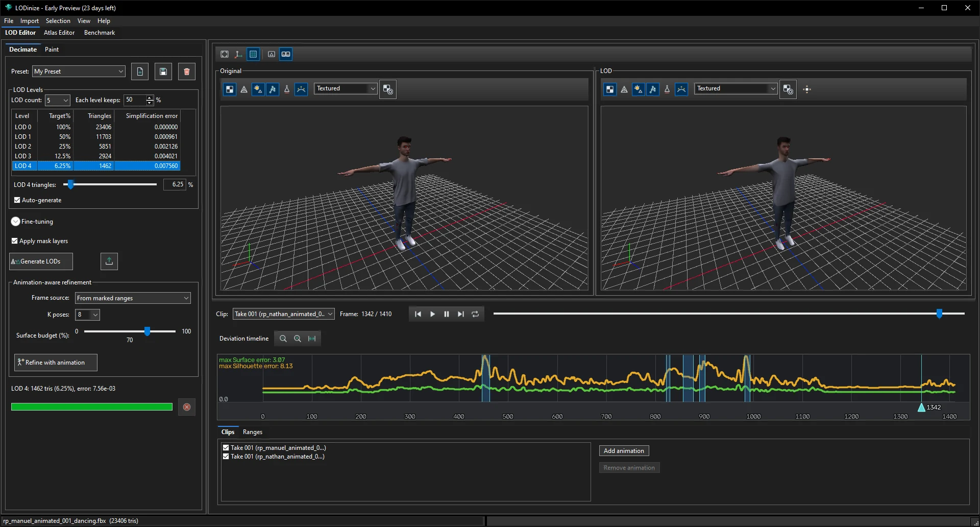Open the LOD count dropdown
This screenshot has height=527, width=980.
point(57,100)
